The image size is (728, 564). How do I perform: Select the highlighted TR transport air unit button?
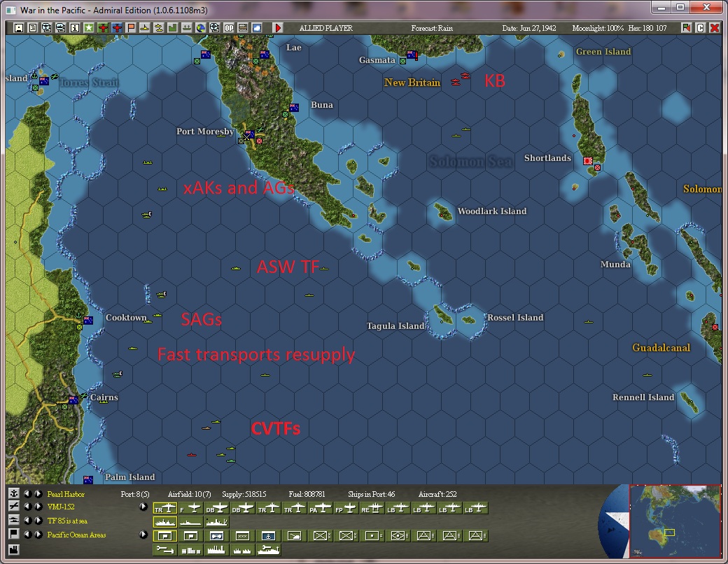164,509
